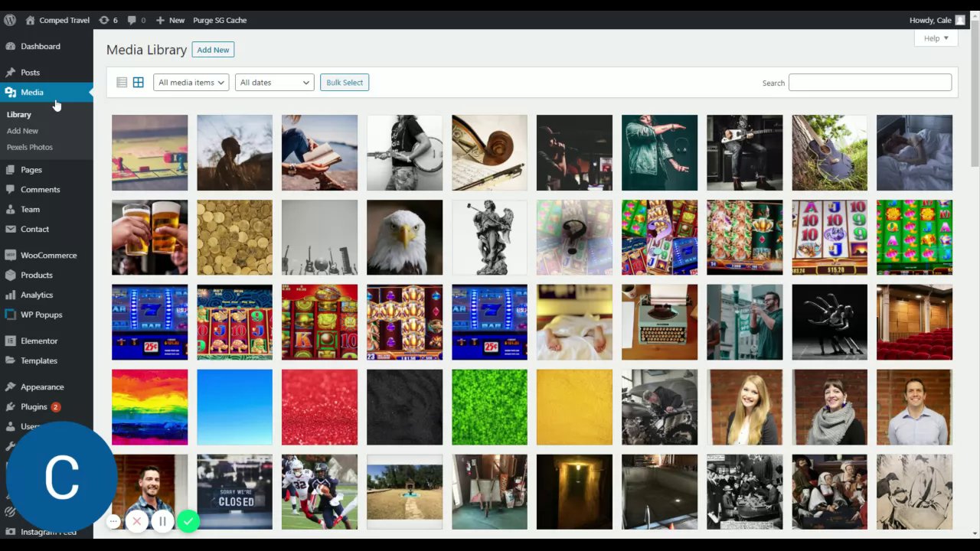980x551 pixels.
Task: Open the WordPress logo menu
Action: click(x=10, y=20)
